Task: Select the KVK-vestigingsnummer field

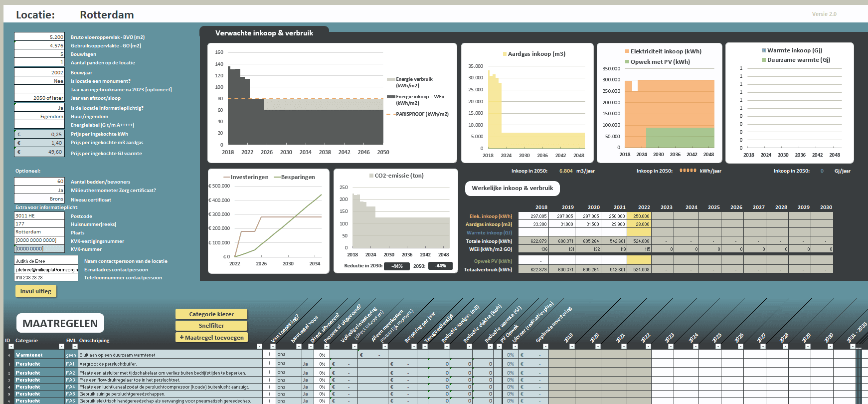Action: (39, 240)
